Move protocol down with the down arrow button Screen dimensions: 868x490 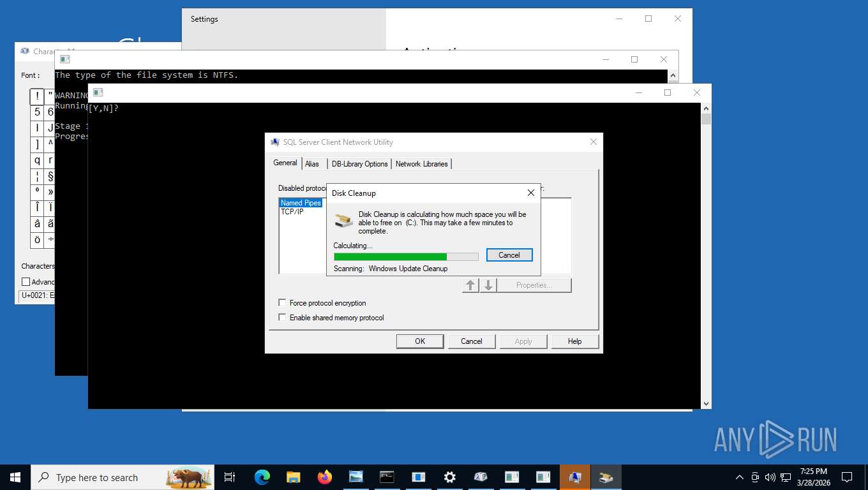pyautogui.click(x=488, y=285)
